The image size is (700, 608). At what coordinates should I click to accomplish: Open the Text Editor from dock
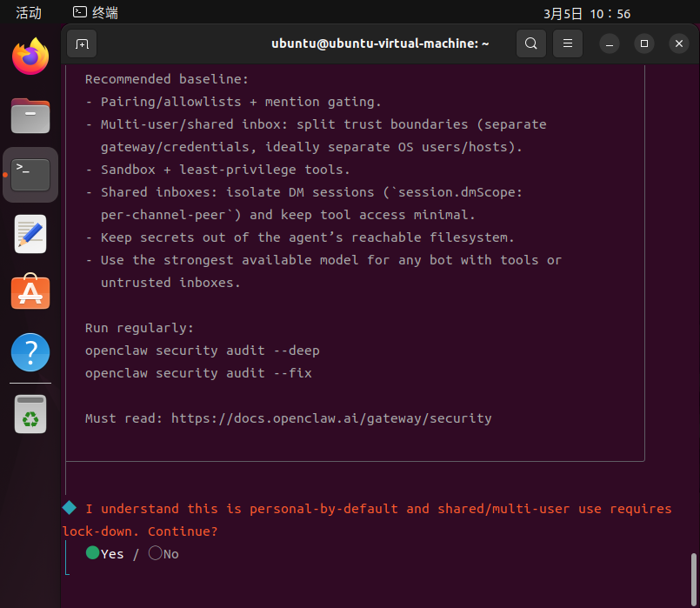(30, 234)
